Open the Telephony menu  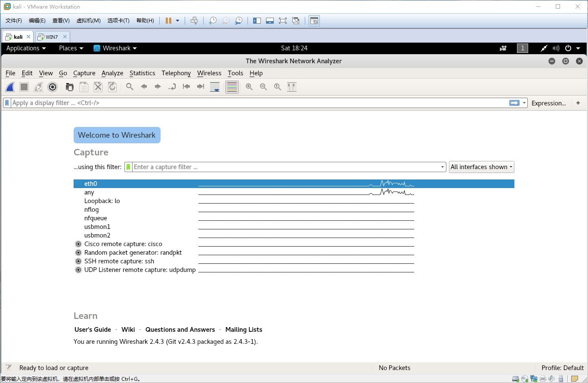coord(176,73)
